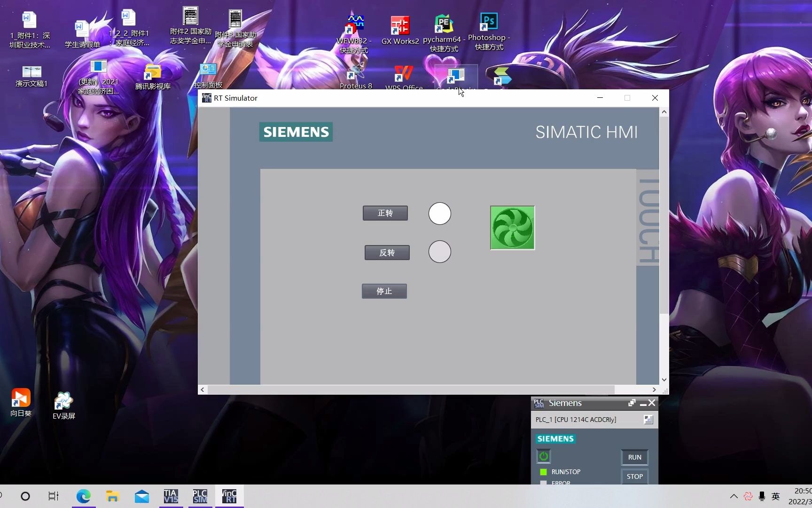Click the RT Simulator title bar icon
The image size is (812, 508).
point(206,98)
